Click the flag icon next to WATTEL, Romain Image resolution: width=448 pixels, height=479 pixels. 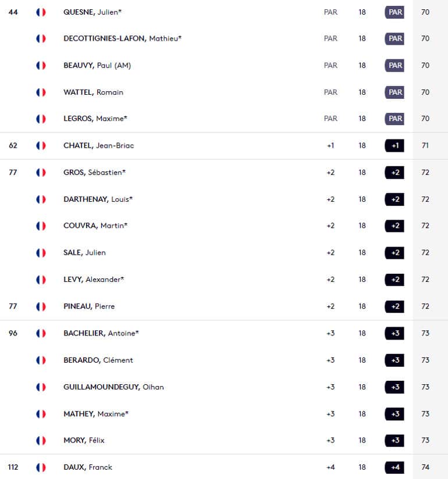(41, 92)
